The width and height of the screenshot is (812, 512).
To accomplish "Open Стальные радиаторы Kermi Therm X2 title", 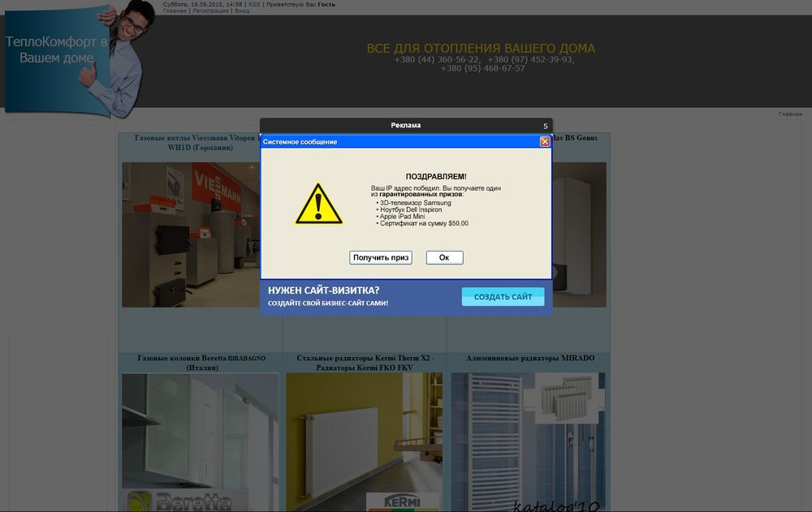I will point(365,363).
